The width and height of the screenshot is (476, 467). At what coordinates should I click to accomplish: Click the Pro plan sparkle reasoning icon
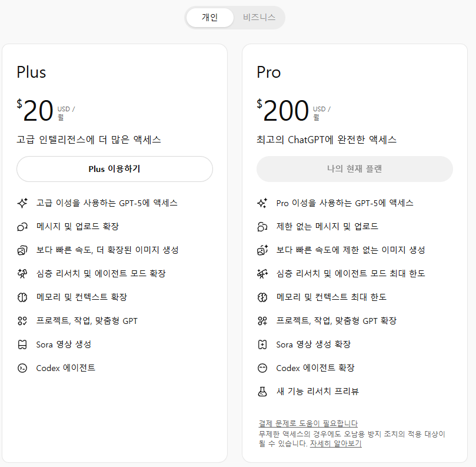point(262,203)
